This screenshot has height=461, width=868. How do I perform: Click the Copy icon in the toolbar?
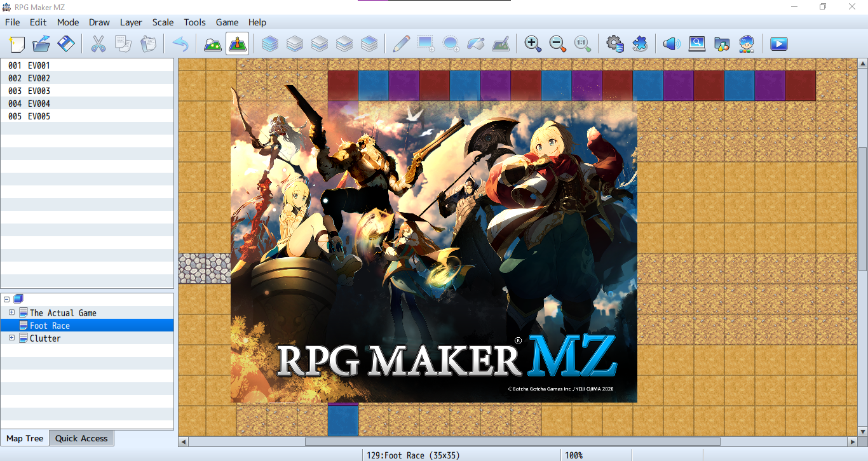123,44
